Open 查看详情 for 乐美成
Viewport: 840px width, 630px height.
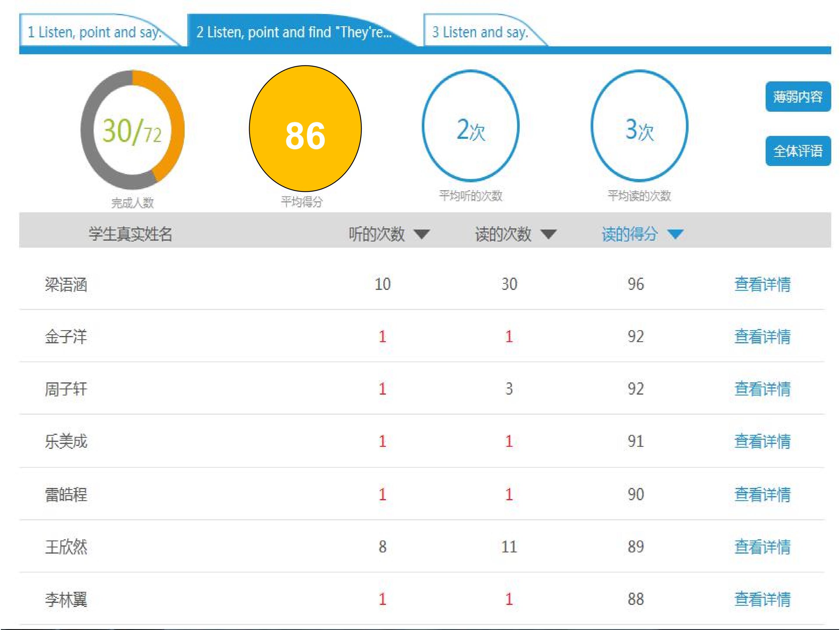pos(762,441)
